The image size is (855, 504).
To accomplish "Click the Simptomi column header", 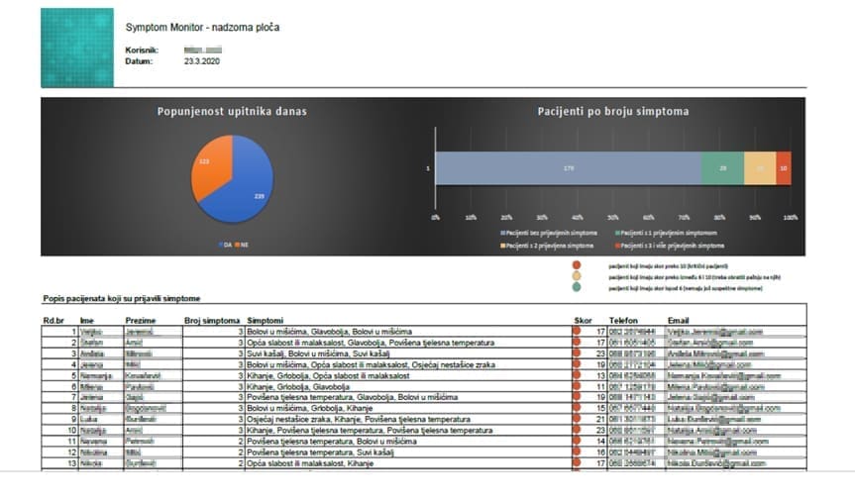I will coord(265,321).
